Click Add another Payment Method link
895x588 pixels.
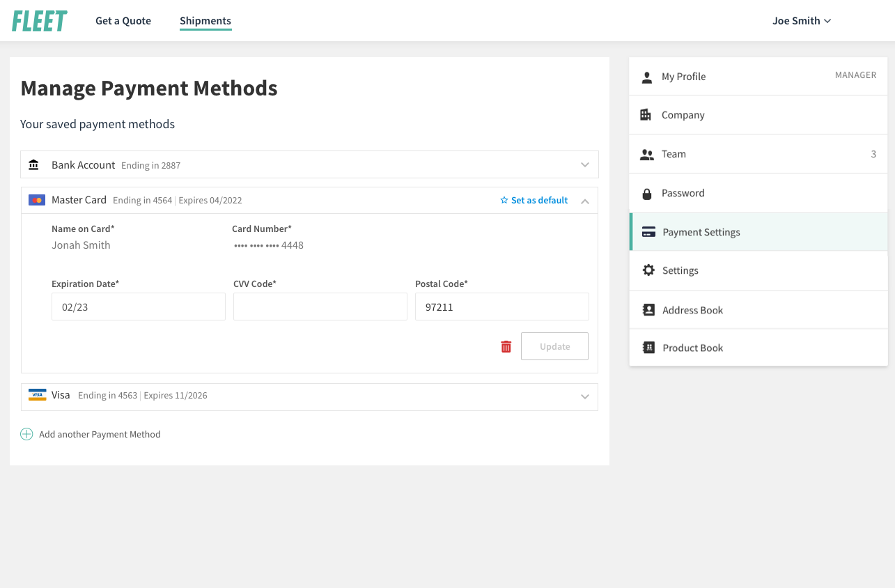(100, 434)
